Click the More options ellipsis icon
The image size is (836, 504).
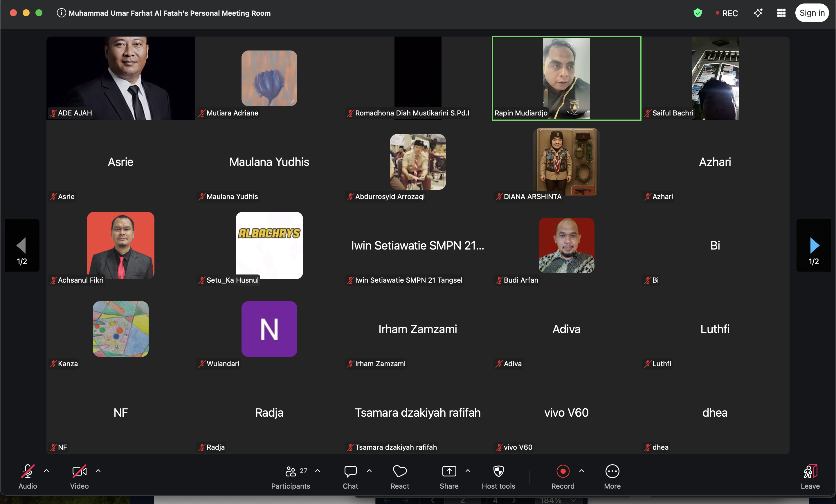(612, 472)
